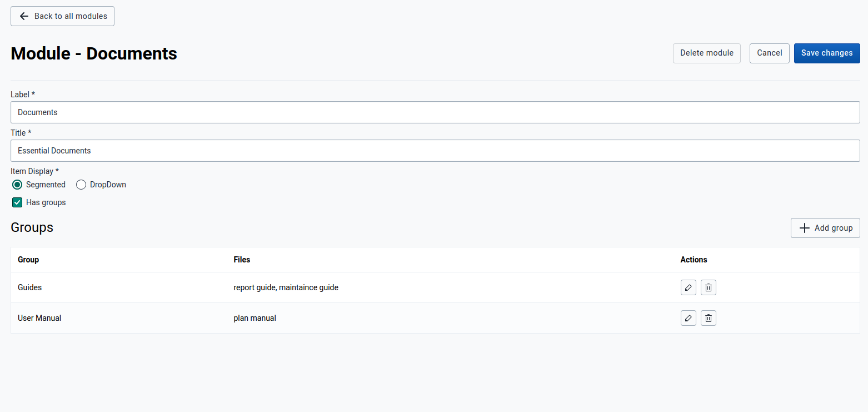Save changes to the module
The height and width of the screenshot is (412, 868).
(x=826, y=53)
